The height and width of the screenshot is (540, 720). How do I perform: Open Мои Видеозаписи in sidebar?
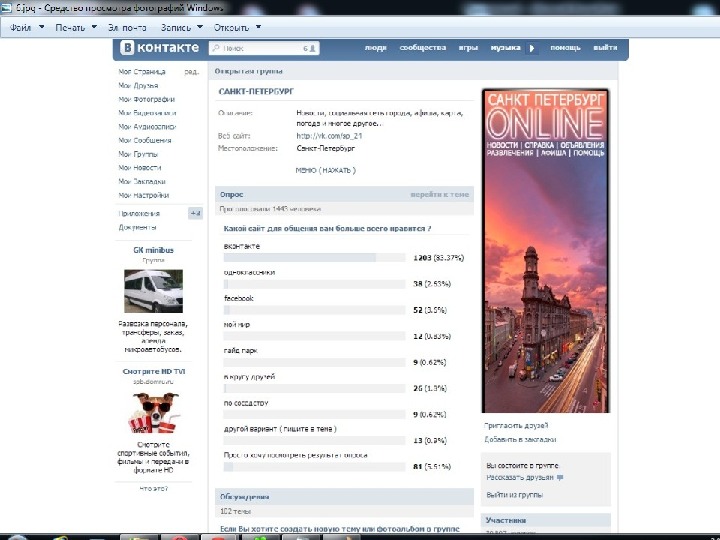147,113
